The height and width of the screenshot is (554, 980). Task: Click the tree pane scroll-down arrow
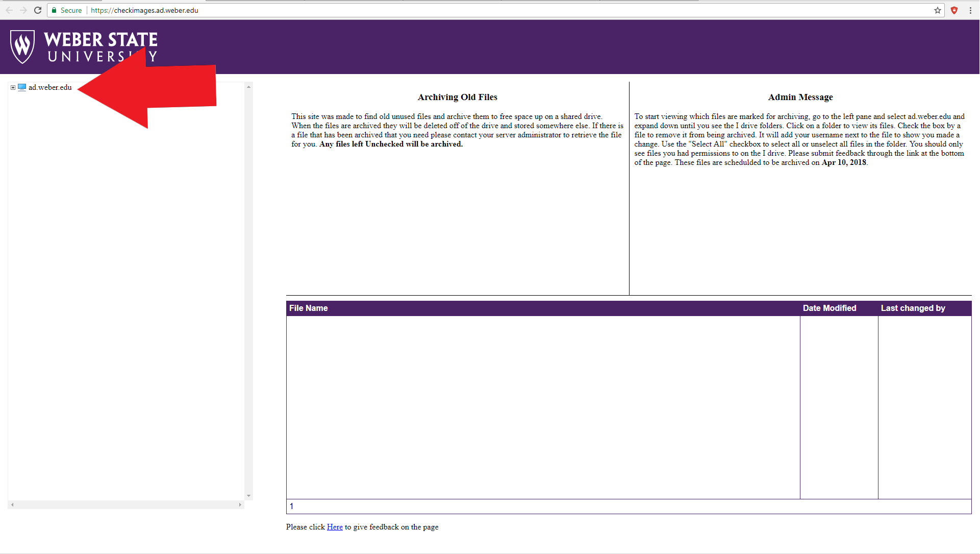(248, 495)
